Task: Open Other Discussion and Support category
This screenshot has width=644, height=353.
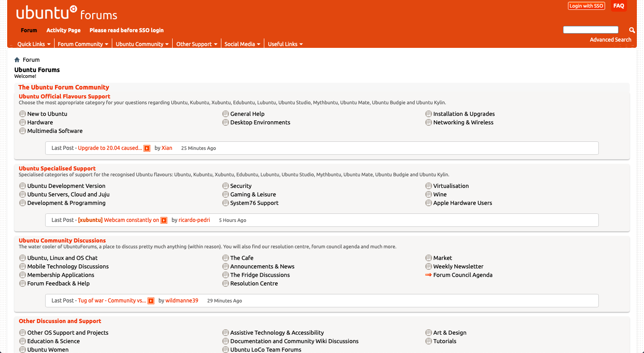Action: pos(60,321)
